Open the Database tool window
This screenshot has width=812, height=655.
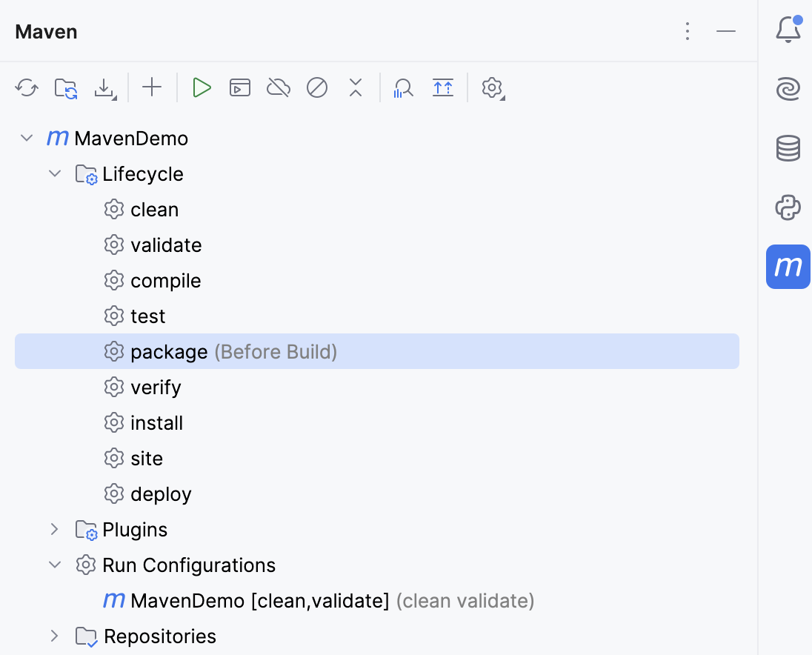(788, 148)
